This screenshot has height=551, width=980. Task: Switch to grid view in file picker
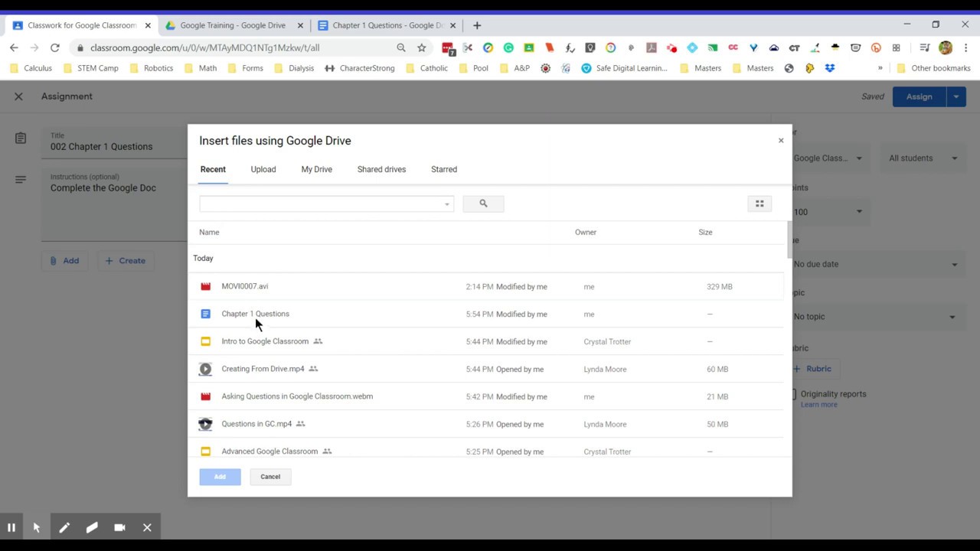pyautogui.click(x=759, y=204)
